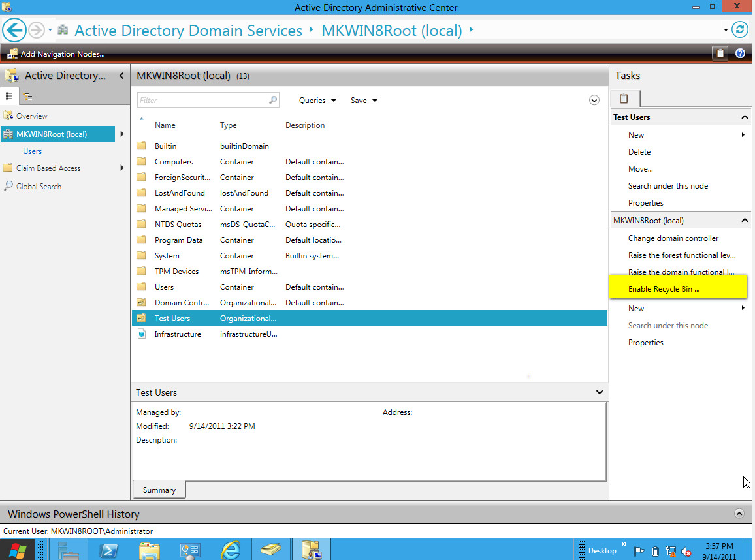Switch navigation pane to tree view
755x560 pixels.
tap(27, 95)
